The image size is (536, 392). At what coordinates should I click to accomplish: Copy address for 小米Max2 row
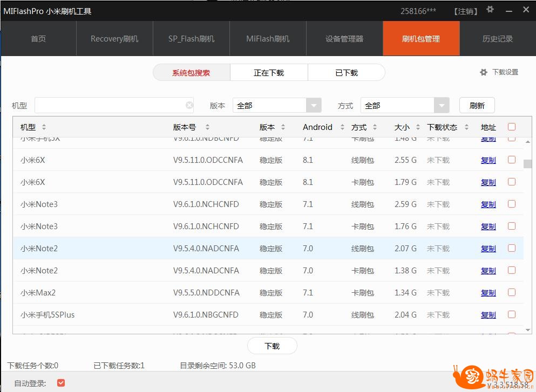click(488, 293)
